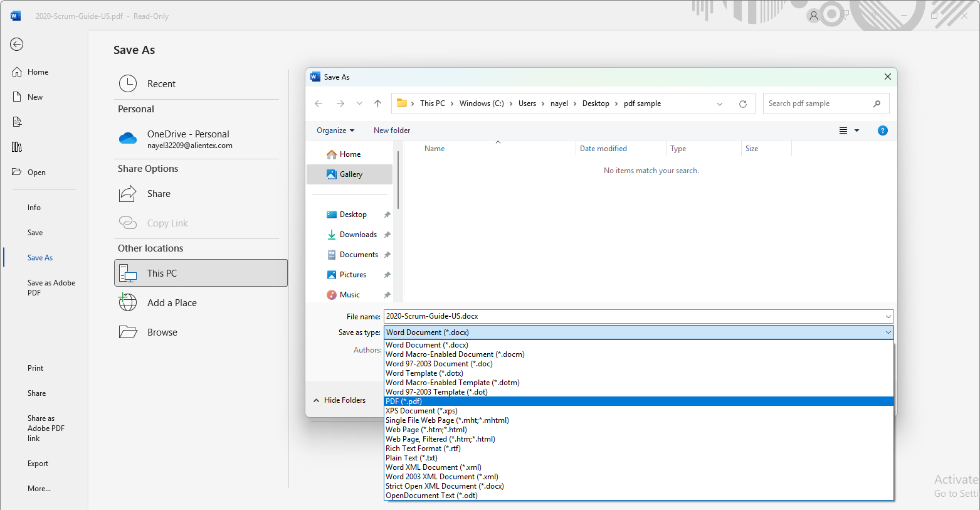
Task: Select Single File Web Page type
Action: point(638,420)
